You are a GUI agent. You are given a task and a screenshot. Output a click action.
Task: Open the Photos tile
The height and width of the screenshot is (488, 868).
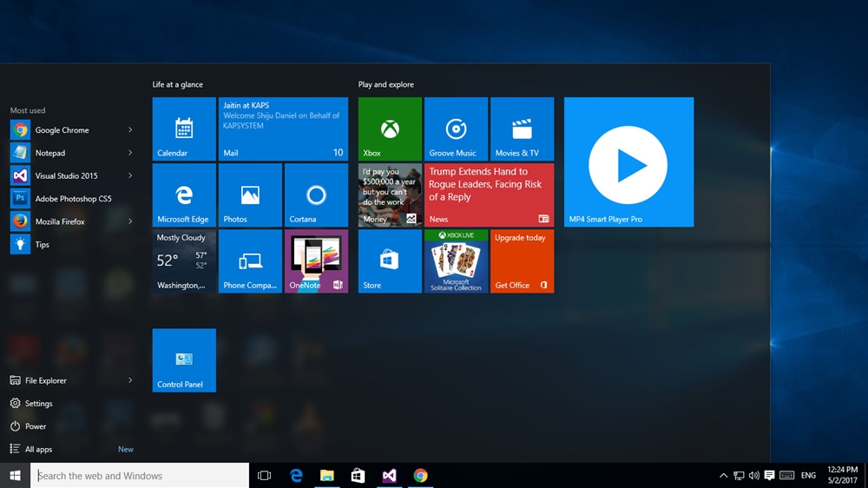250,195
